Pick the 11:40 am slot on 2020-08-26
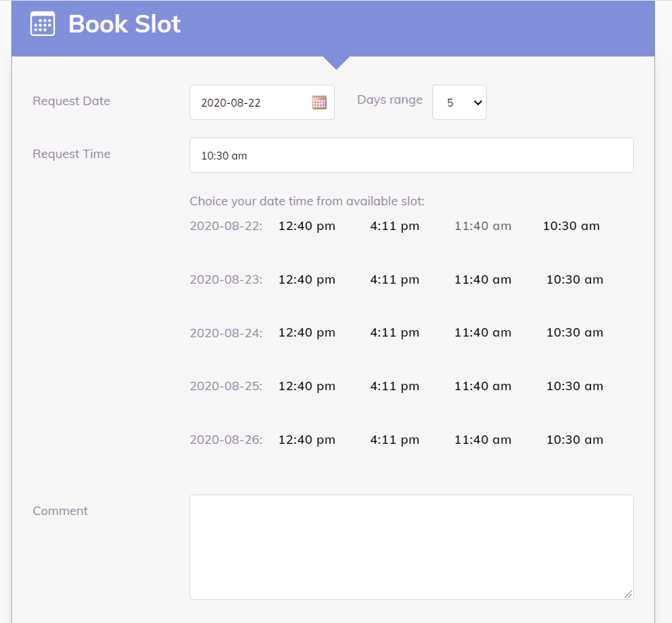This screenshot has width=672, height=623. 482,439
